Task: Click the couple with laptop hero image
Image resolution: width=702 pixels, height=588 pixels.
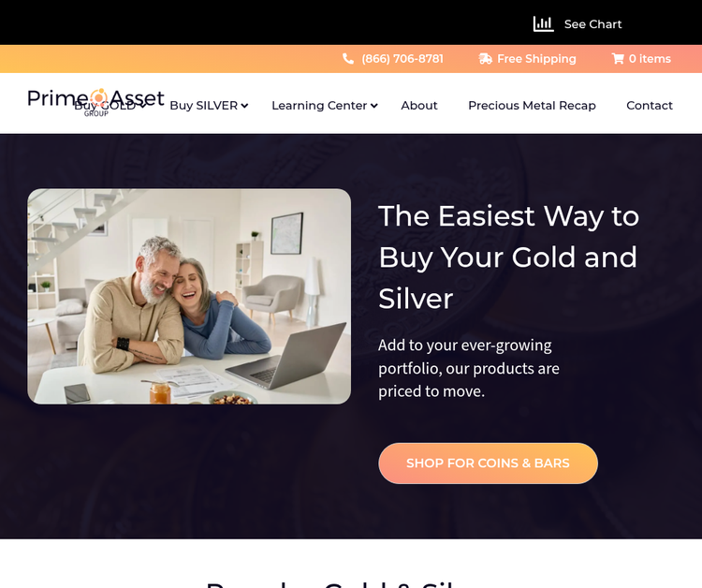Action: click(x=189, y=297)
